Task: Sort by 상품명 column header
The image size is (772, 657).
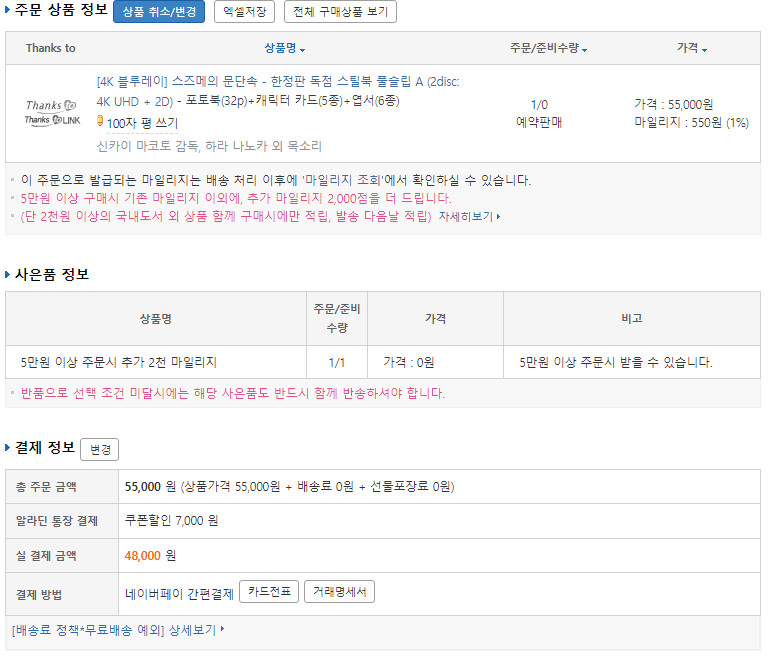Action: tap(285, 48)
